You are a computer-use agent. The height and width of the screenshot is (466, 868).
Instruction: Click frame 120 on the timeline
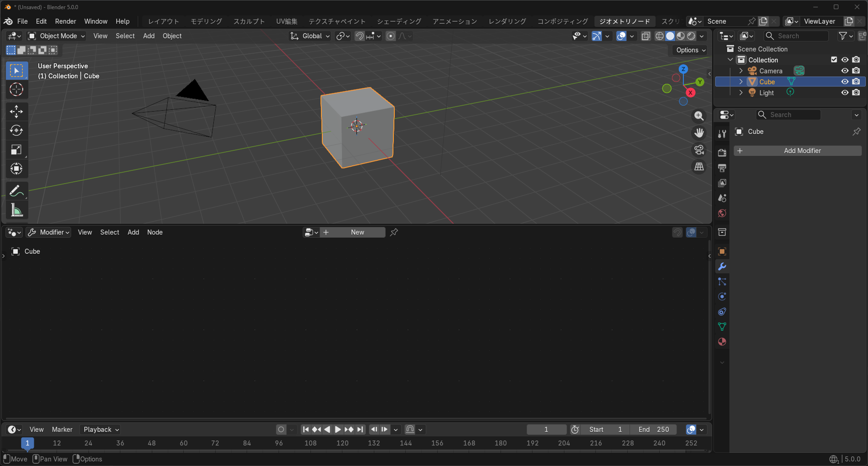tap(342, 443)
